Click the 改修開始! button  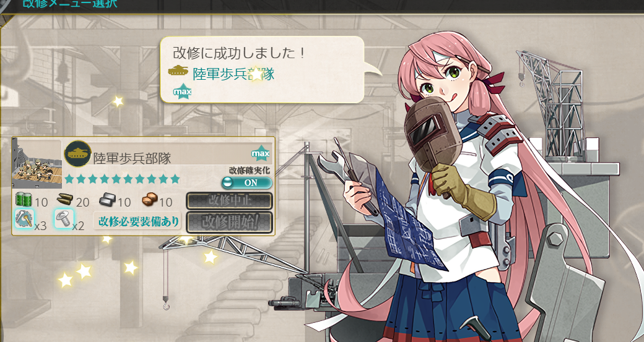coord(229,222)
